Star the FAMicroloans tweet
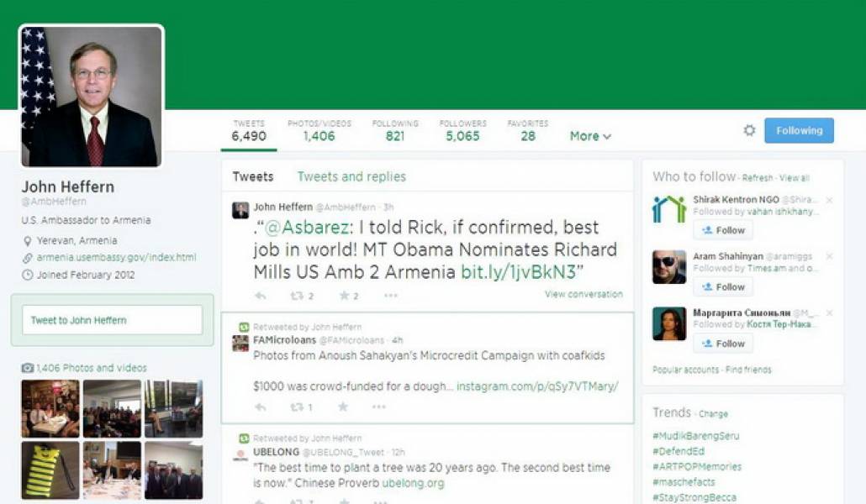This screenshot has height=504, width=866. (x=343, y=407)
